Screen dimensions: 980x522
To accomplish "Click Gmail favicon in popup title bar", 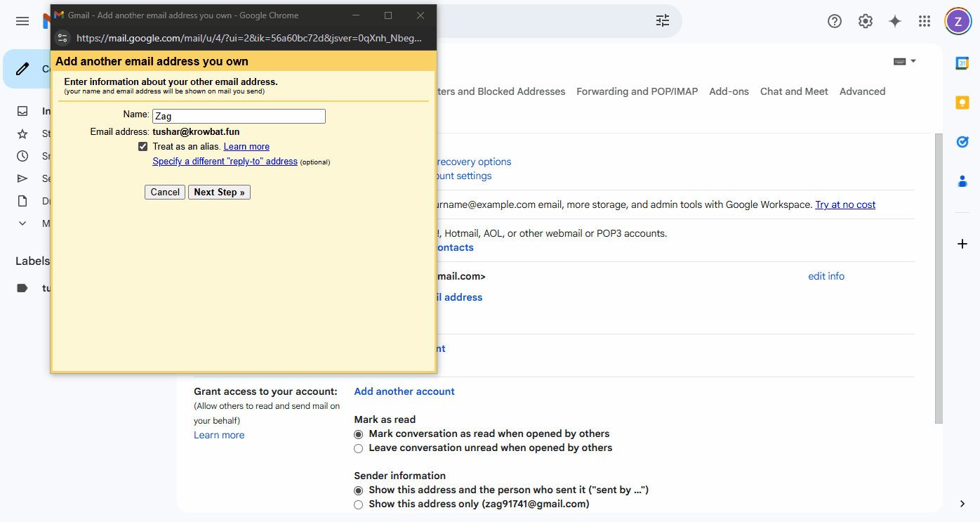I will (59, 15).
